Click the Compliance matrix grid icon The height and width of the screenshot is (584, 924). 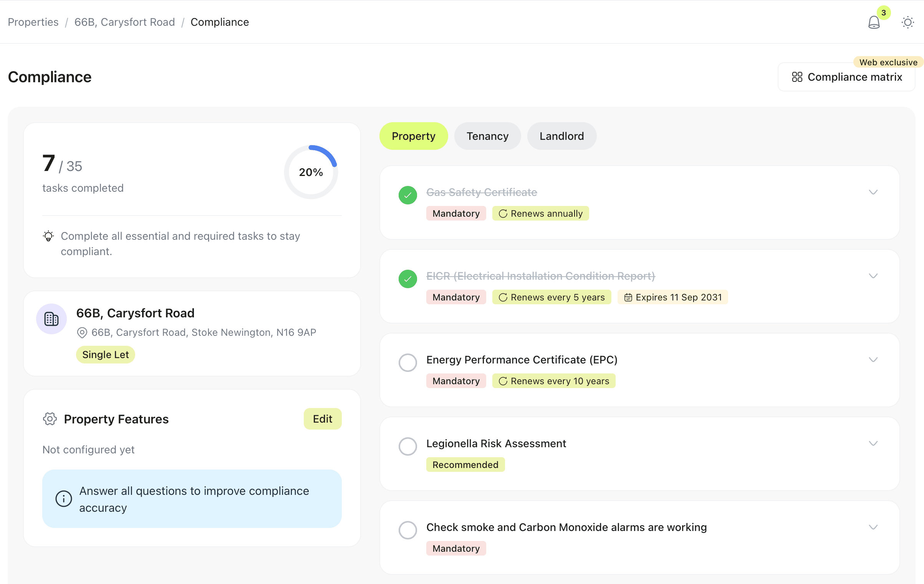tap(797, 77)
